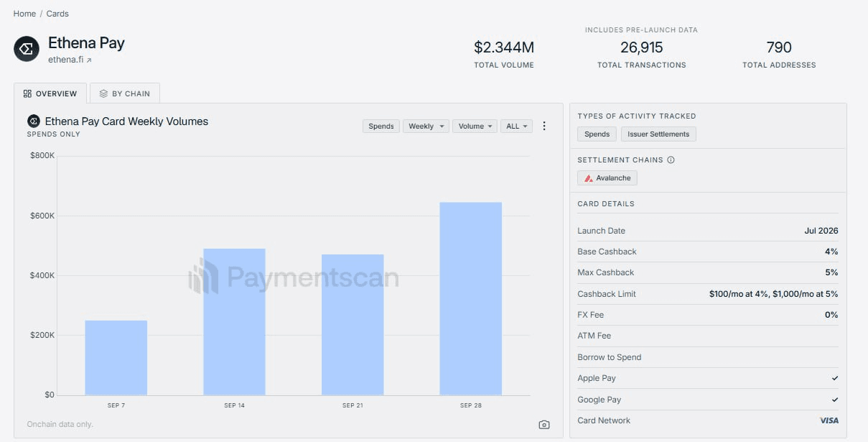Click the Visa card network logo
The width and height of the screenshot is (868, 442).
point(829,420)
